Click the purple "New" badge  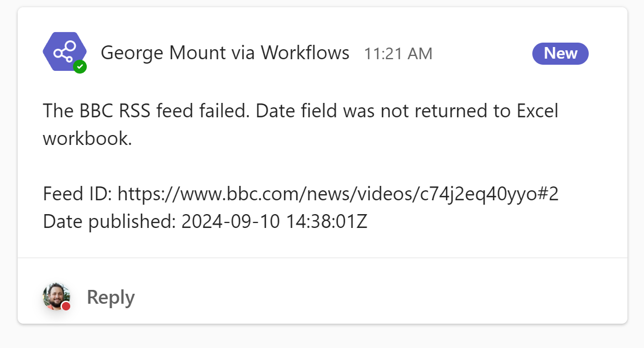point(560,53)
